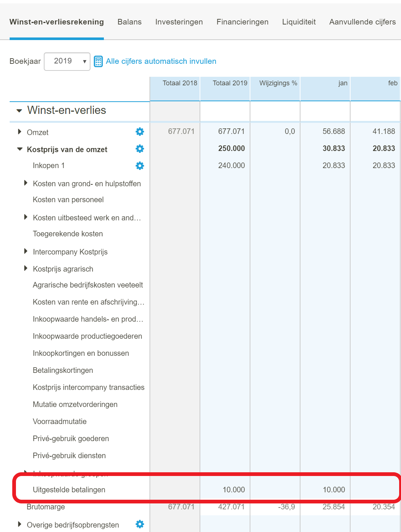The image size is (401, 532).
Task: Select Kostprijs total value 250.000
Action: [231, 148]
